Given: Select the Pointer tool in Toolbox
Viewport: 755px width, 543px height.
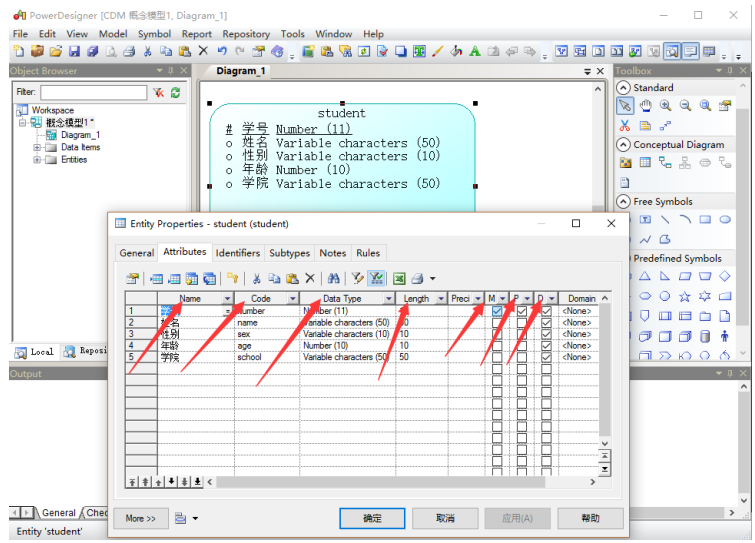Looking at the screenshot, I should click(x=625, y=105).
